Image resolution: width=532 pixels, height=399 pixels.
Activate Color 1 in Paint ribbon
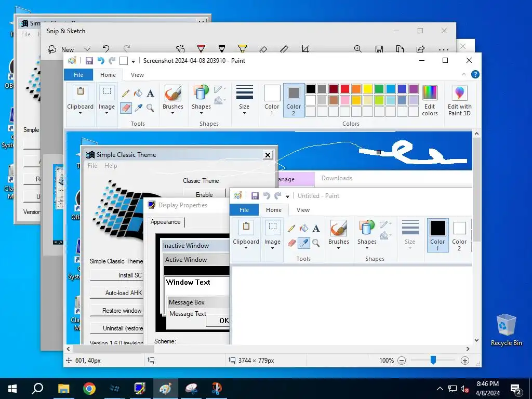272,100
